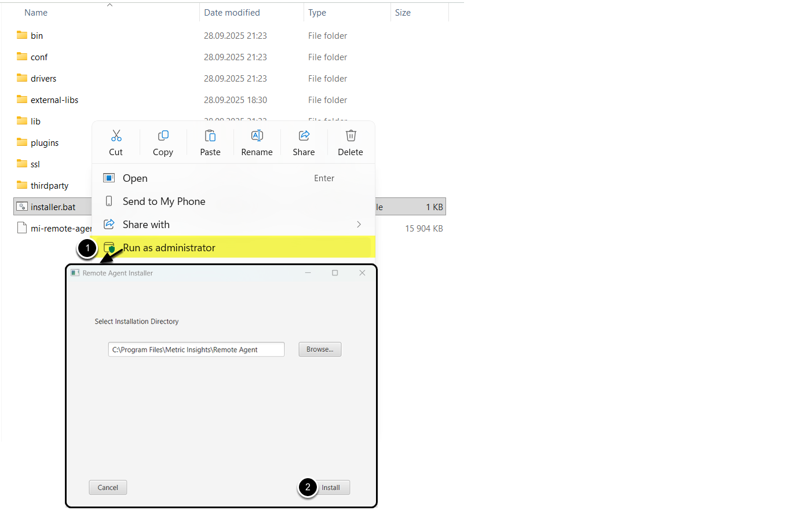807x532 pixels.
Task: Click the Install button in the installer
Action: (331, 488)
